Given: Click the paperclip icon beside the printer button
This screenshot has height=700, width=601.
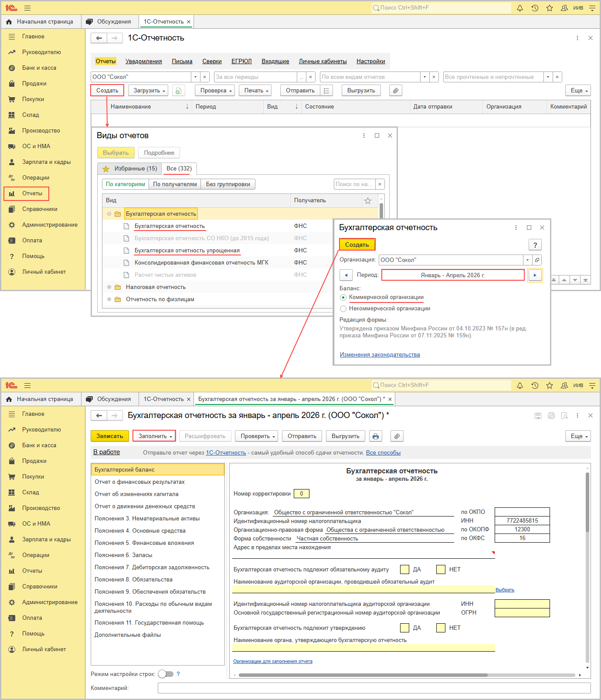Looking at the screenshot, I should tap(397, 436).
